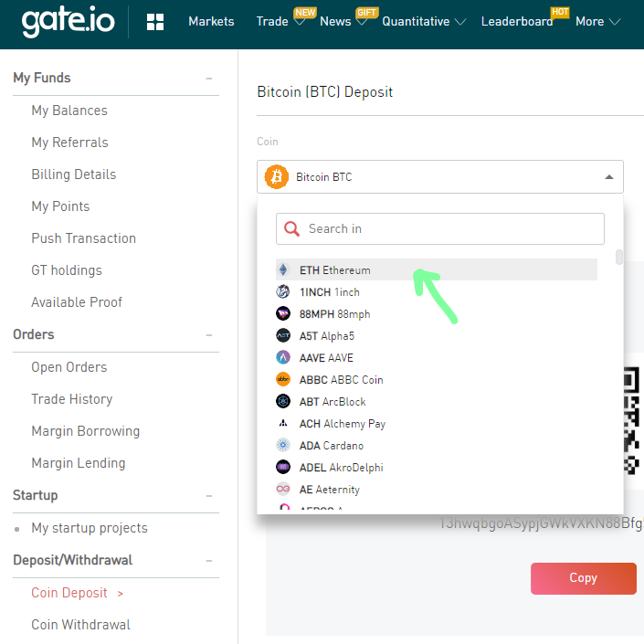
Task: Click the ABT ArcBlock icon
Action: point(283,401)
